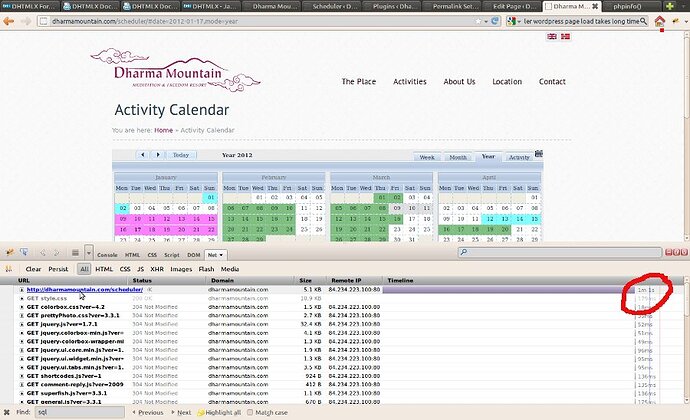Filter Net requests by Media
The width and height of the screenshot is (690, 420).
[x=230, y=269]
